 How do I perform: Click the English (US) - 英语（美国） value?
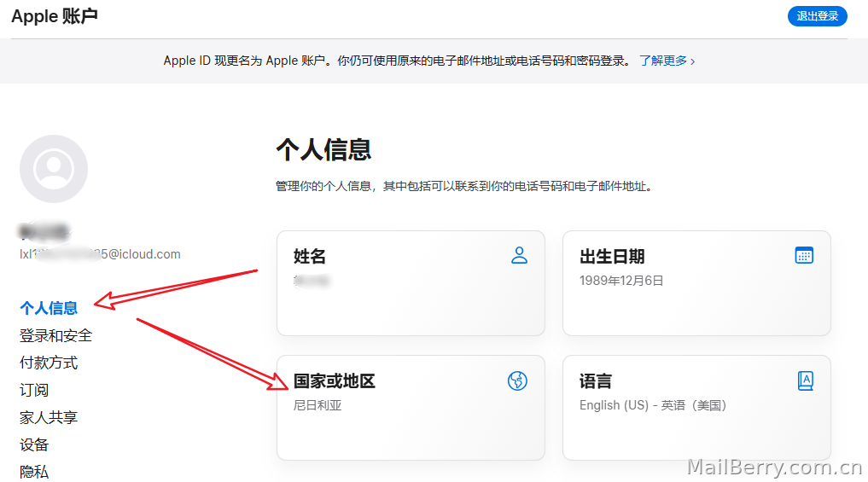click(653, 405)
